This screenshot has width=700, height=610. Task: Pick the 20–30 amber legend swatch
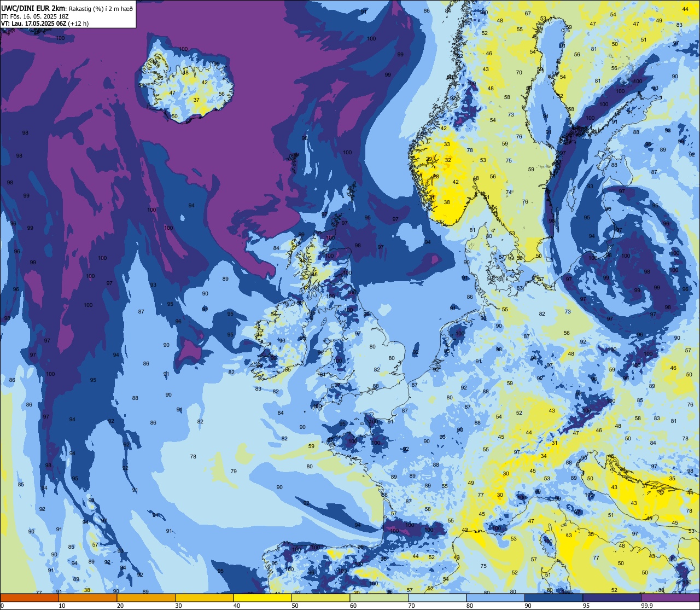click(146, 597)
